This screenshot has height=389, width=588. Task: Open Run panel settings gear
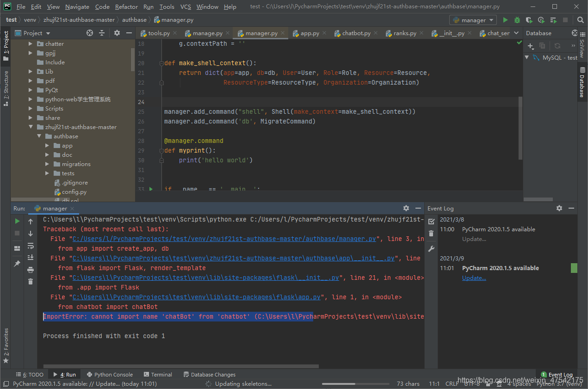pyautogui.click(x=406, y=208)
